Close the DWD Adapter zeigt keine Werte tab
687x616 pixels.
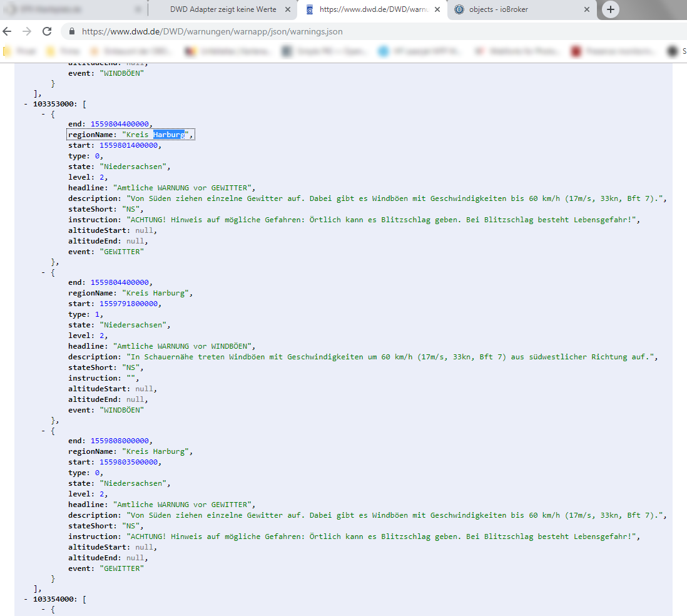tap(287, 9)
